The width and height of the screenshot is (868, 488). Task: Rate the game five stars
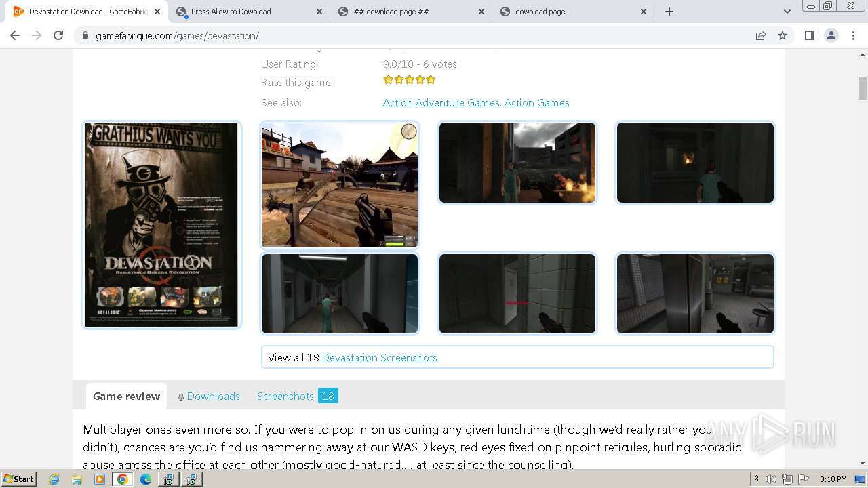coord(431,80)
